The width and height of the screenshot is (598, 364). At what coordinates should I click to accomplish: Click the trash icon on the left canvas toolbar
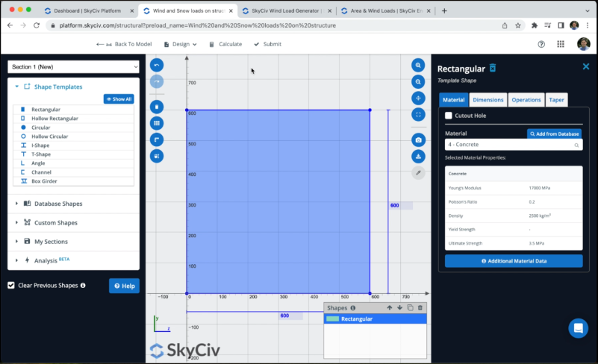[157, 107]
